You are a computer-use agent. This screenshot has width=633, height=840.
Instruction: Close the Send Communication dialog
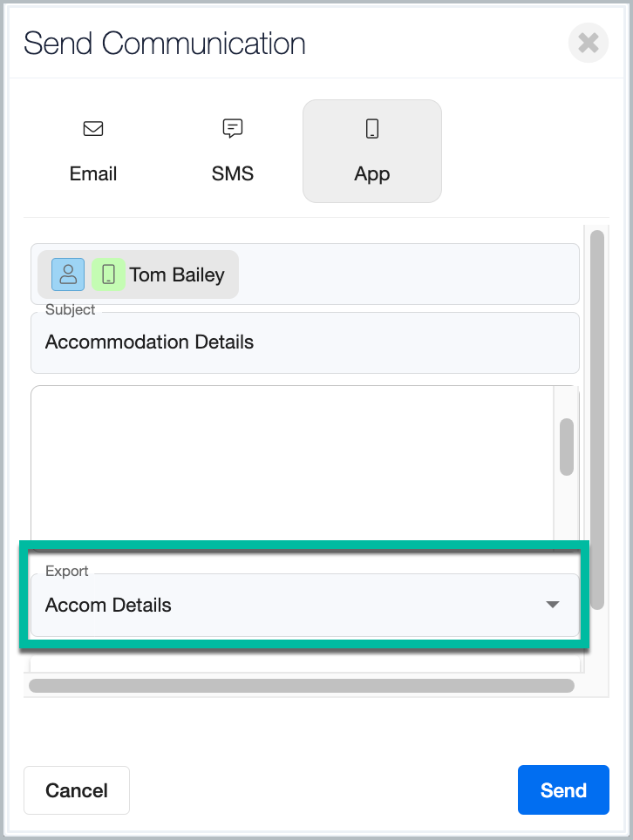(x=588, y=43)
